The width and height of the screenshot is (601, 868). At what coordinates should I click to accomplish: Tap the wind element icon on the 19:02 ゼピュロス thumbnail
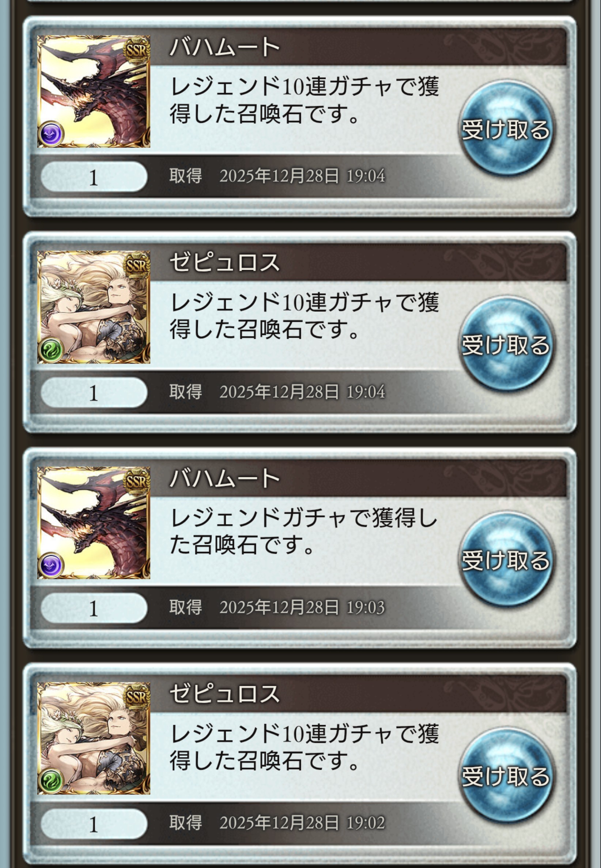[x=51, y=781]
